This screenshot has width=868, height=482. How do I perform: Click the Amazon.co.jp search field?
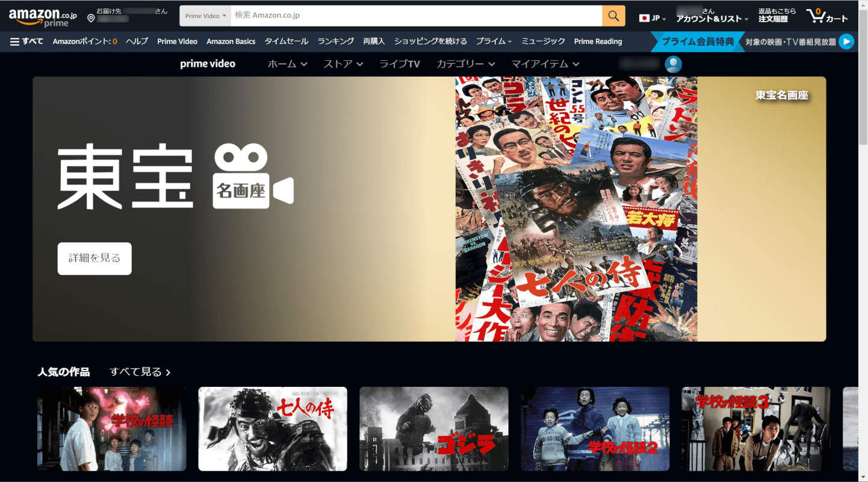pos(417,16)
